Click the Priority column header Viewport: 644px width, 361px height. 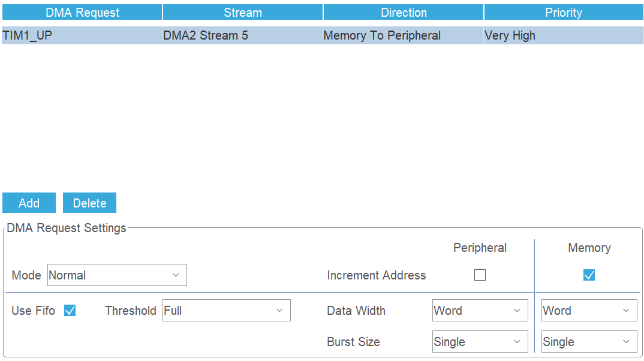coord(563,12)
